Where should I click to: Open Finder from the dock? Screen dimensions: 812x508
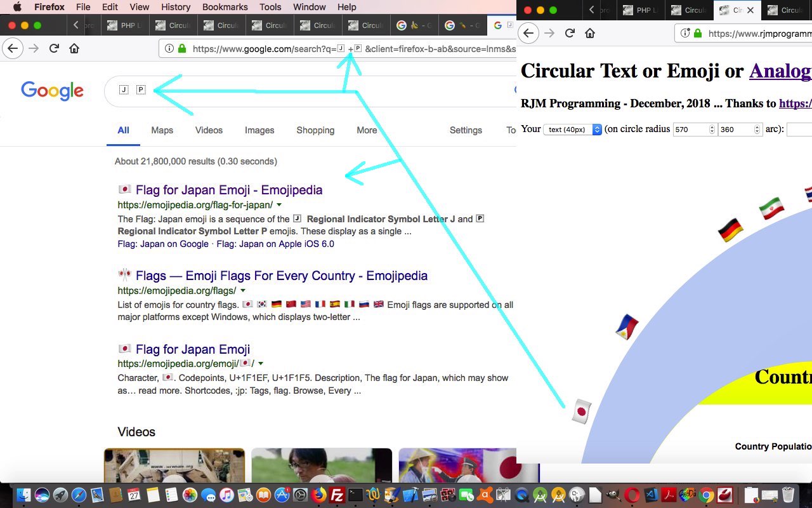click(x=23, y=495)
